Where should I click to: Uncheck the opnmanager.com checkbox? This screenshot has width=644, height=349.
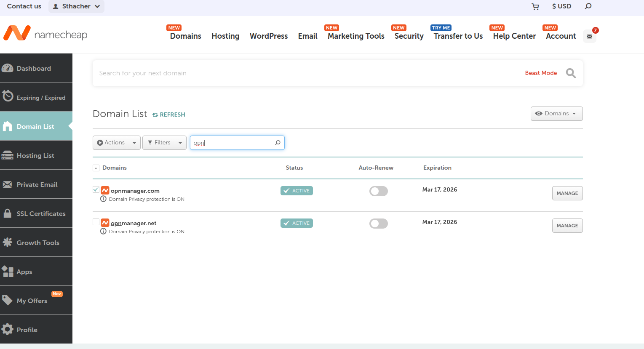[96, 189]
